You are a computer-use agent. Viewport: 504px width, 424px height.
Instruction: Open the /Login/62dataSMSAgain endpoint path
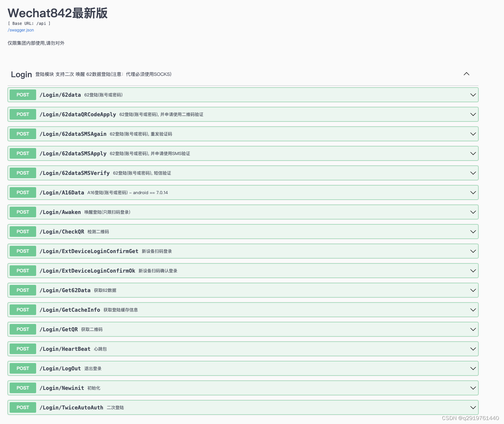[x=73, y=134]
